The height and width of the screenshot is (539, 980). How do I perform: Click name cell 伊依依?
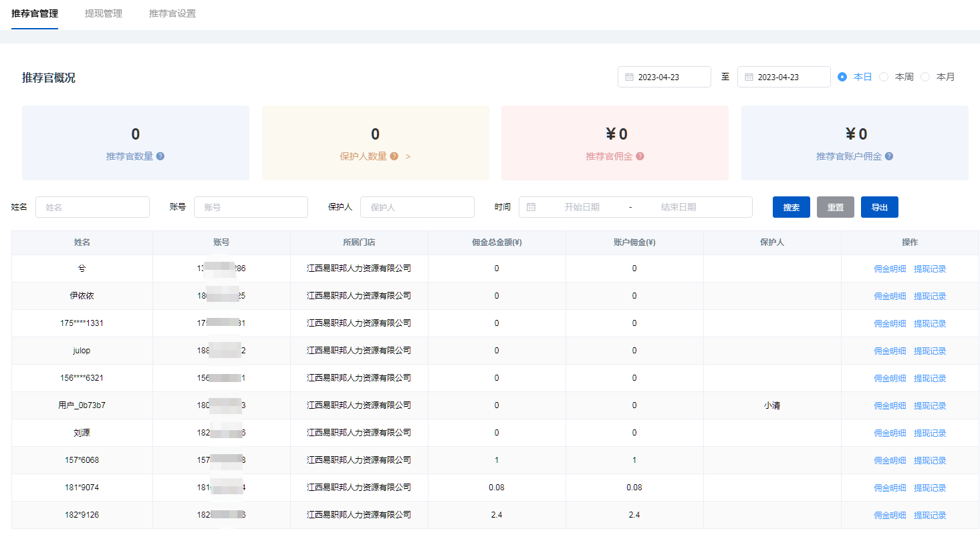pos(82,296)
